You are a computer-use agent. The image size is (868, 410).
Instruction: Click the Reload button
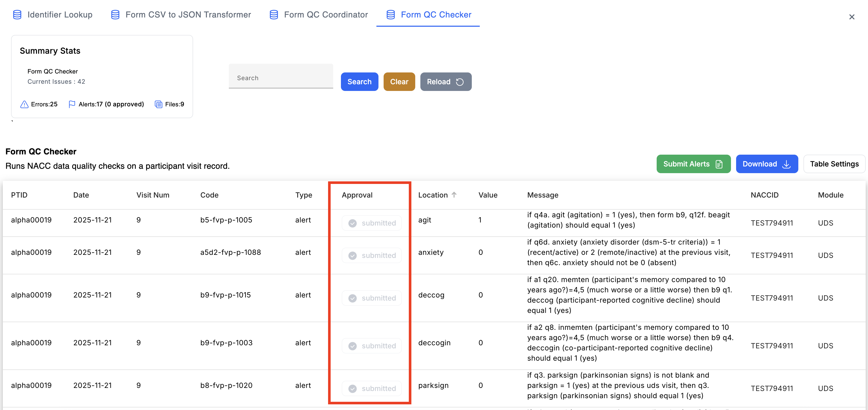pos(446,81)
